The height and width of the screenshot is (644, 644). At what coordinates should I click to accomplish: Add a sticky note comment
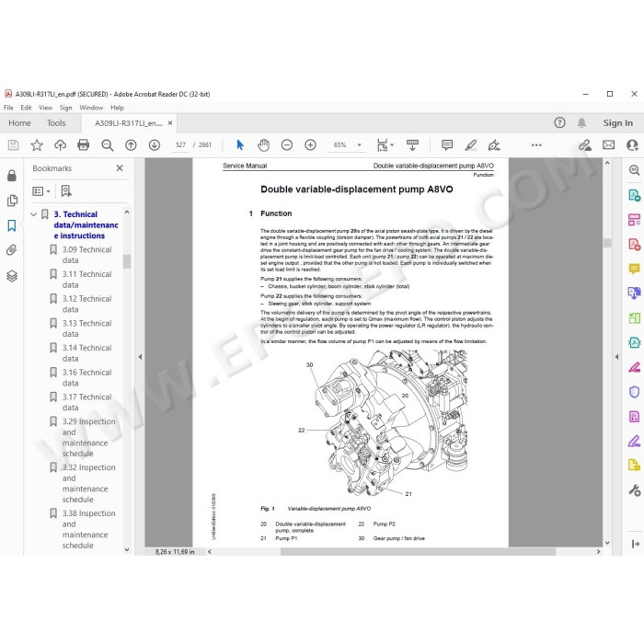[447, 145]
